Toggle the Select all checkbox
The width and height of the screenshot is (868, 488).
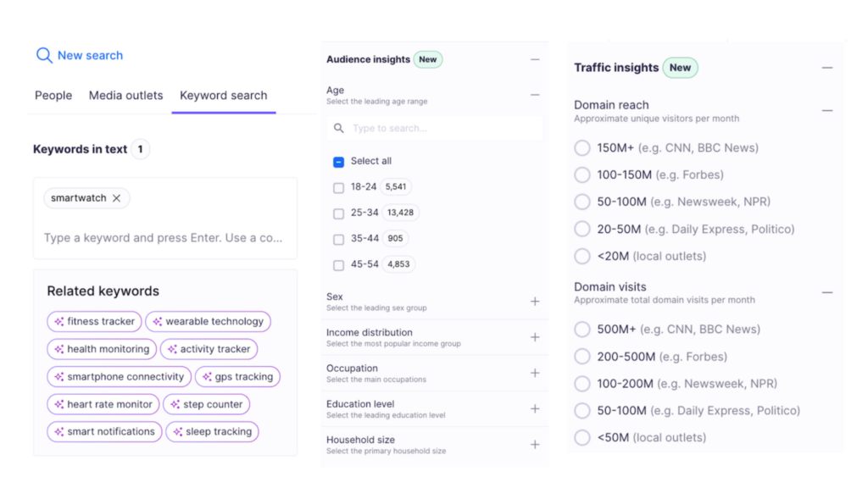click(x=339, y=162)
